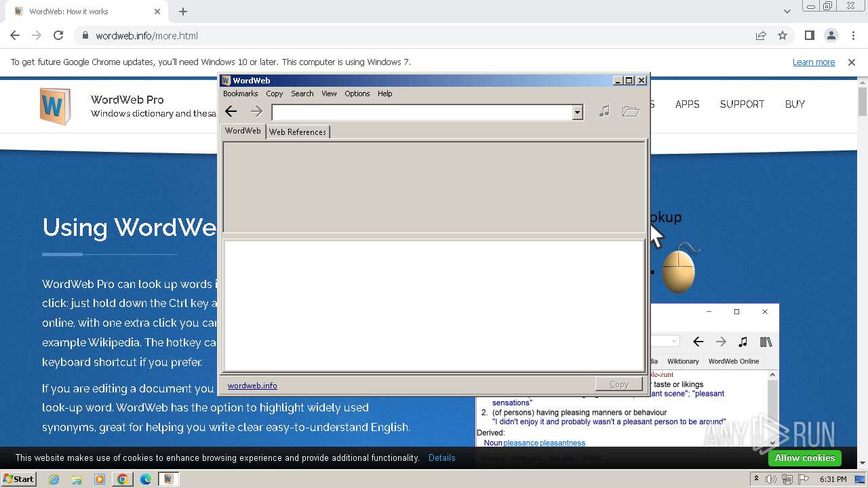Click the Copy button in WordWeb
This screenshot has height=488, width=868.
618,384
